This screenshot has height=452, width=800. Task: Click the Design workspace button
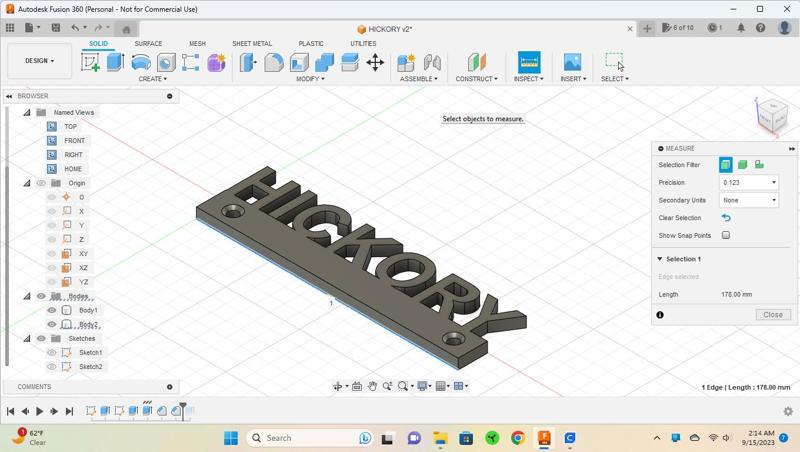click(40, 61)
